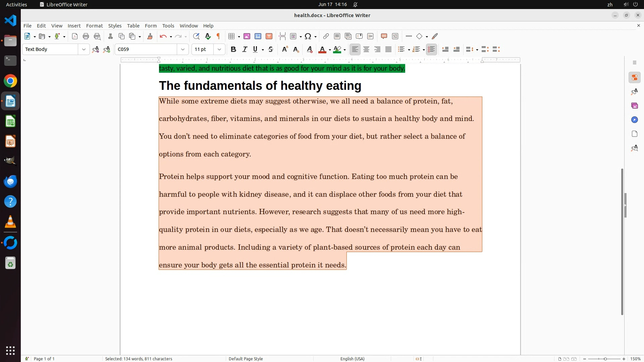
Task: Open the Tools menu
Action: tap(168, 26)
